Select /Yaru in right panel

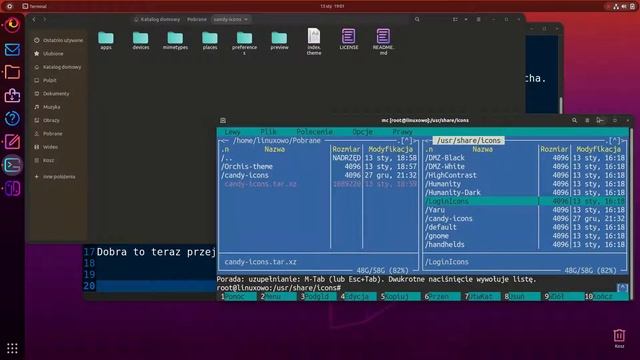tap(524, 210)
